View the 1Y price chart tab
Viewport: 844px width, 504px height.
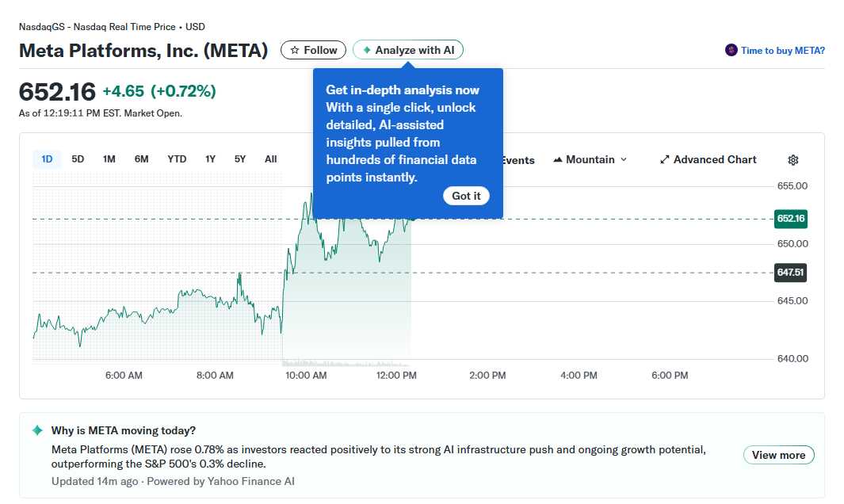[210, 158]
